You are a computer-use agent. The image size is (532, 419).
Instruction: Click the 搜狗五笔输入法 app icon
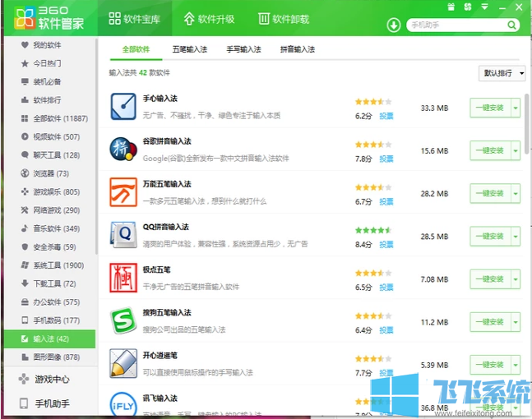point(123,320)
